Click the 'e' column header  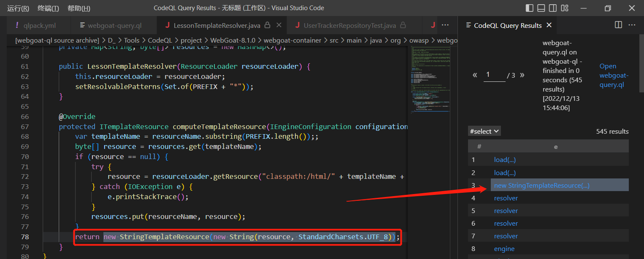[x=556, y=146]
